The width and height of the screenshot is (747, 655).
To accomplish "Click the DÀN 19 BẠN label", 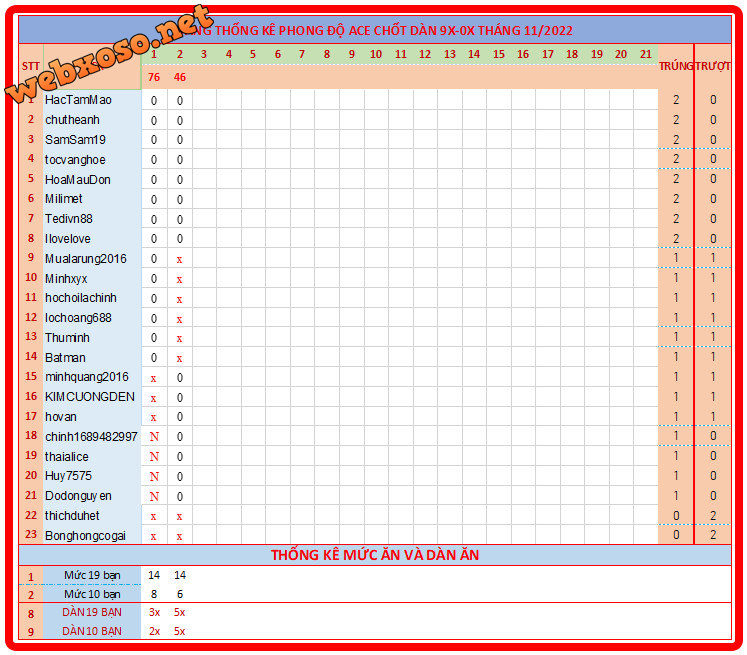I will [92, 613].
